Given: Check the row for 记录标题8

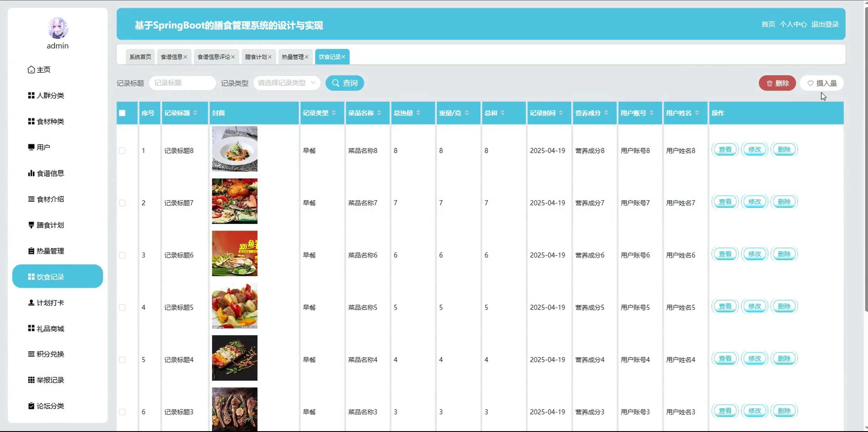Looking at the screenshot, I should click(x=122, y=151).
